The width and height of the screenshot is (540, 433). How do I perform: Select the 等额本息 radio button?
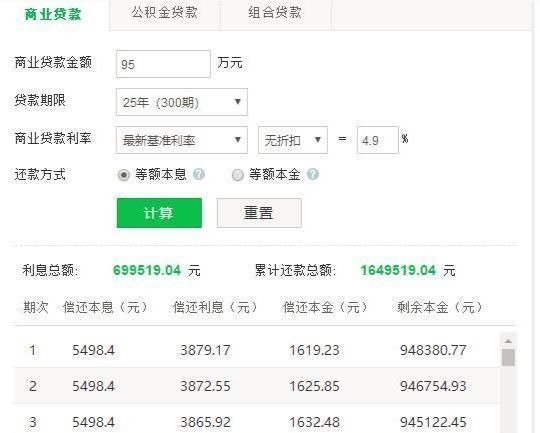click(x=123, y=175)
